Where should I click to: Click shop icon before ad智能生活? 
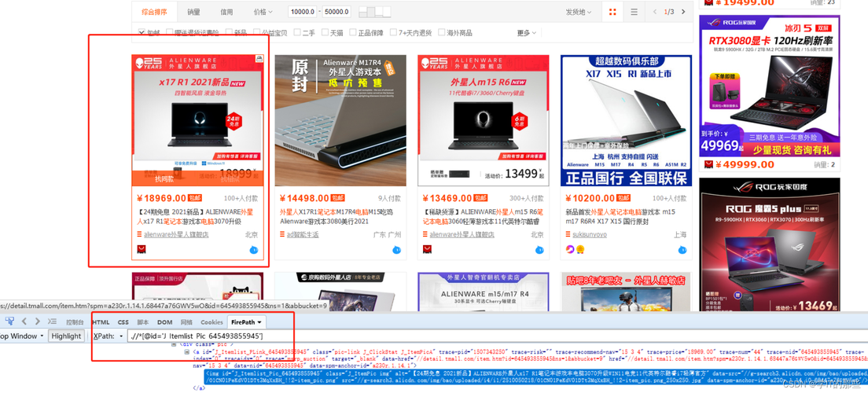282,234
